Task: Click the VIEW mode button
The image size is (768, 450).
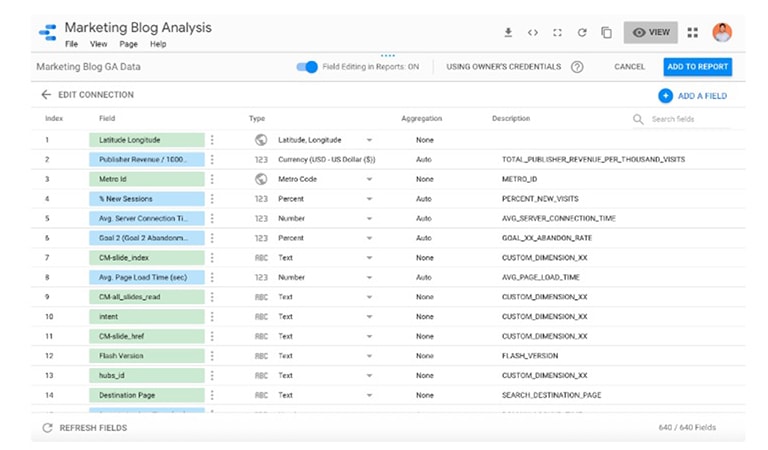Action: click(x=650, y=32)
